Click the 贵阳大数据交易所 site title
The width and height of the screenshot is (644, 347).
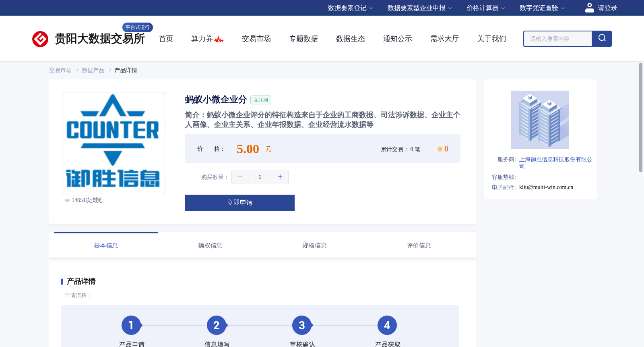100,39
